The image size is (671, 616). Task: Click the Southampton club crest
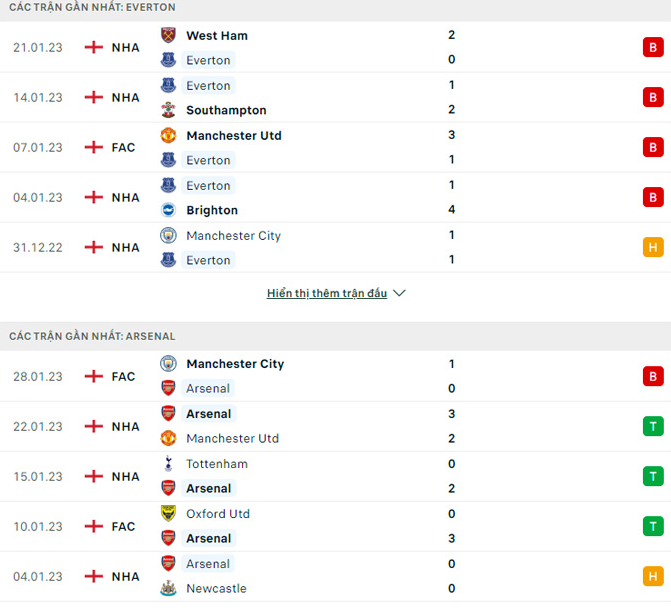pyautogui.click(x=168, y=110)
